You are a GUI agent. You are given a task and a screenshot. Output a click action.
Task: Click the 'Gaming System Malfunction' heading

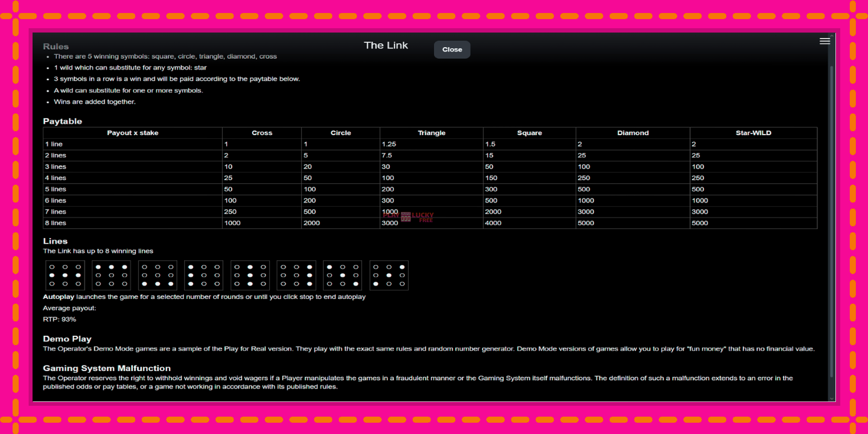tap(107, 368)
